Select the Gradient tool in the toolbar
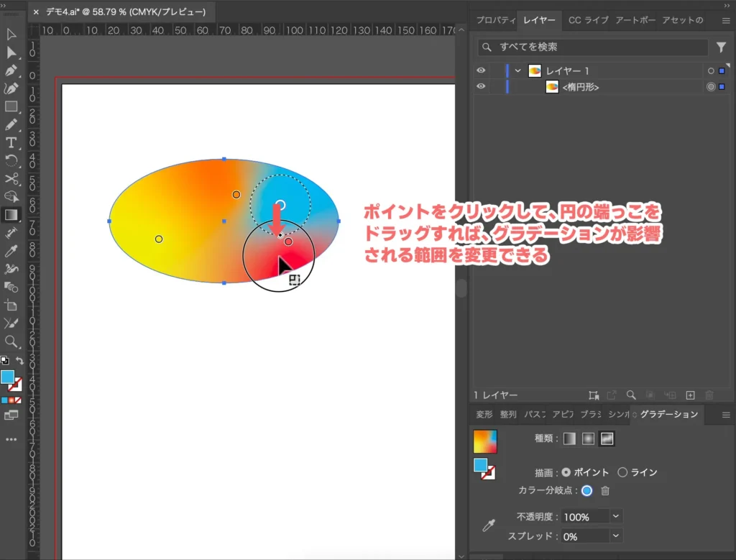736x560 pixels. [x=10, y=214]
